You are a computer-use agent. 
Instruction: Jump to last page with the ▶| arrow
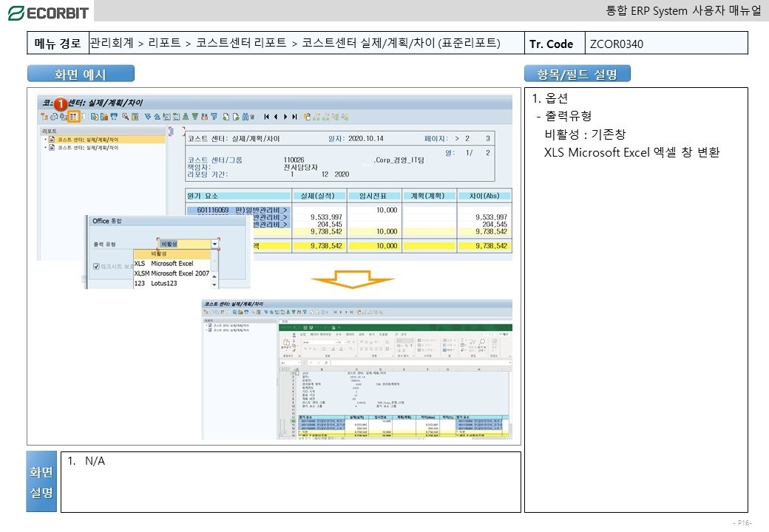(295, 117)
